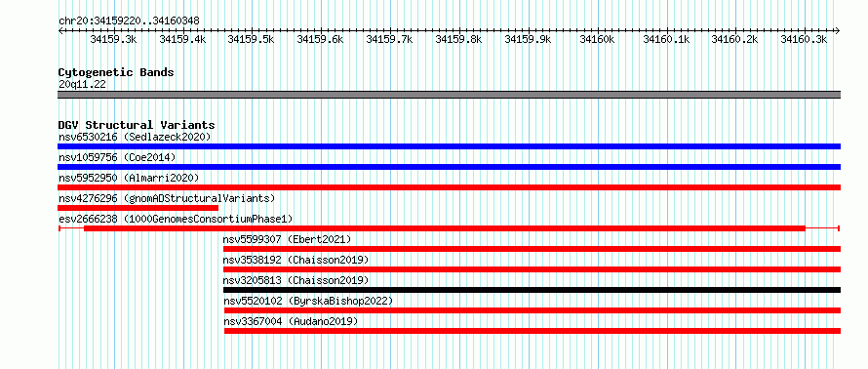
Task: Click label nsv3367004 (Audano2019)
Action: (x=292, y=321)
